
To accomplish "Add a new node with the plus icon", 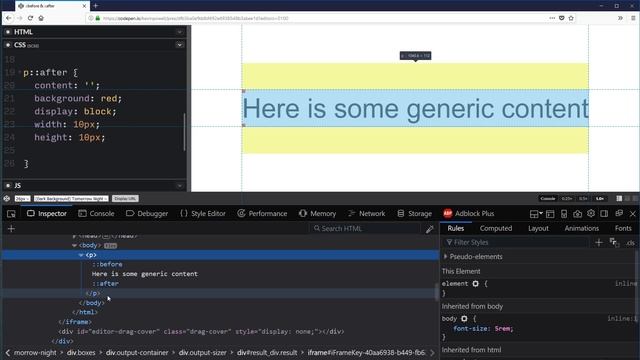I will pos(11,229).
